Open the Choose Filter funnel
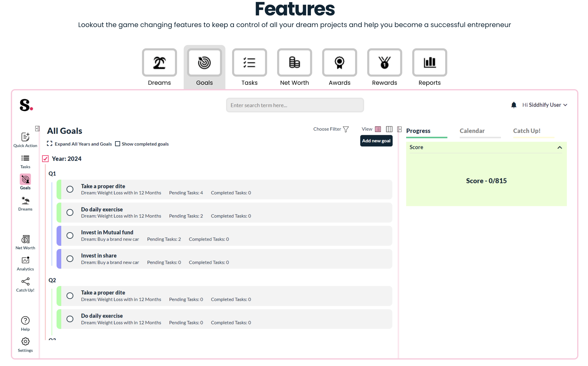 click(346, 129)
